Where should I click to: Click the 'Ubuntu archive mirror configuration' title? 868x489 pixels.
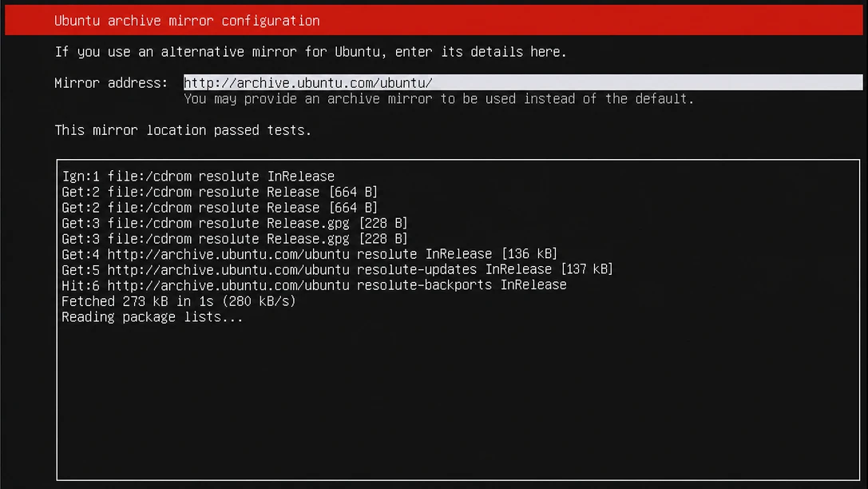(187, 21)
